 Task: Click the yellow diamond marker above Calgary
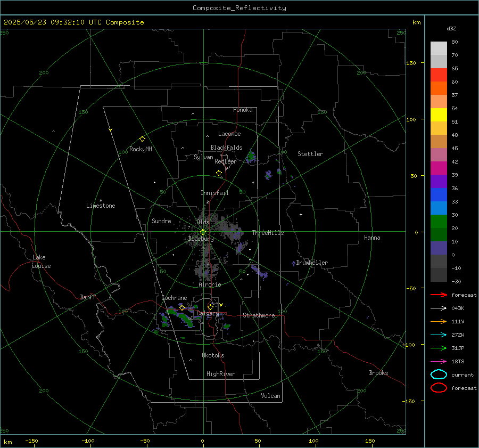(210, 307)
